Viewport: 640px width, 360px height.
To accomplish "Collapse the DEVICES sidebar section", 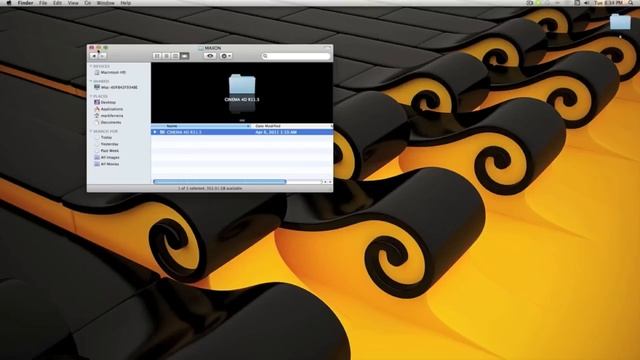I will (x=91, y=66).
